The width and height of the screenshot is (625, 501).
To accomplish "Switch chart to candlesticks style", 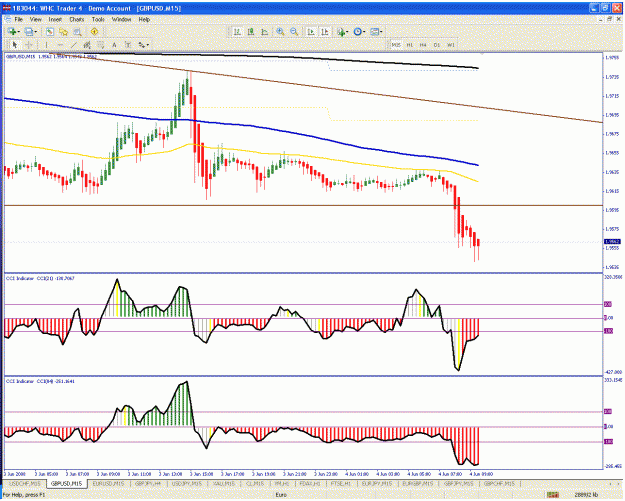I will pyautogui.click(x=251, y=32).
